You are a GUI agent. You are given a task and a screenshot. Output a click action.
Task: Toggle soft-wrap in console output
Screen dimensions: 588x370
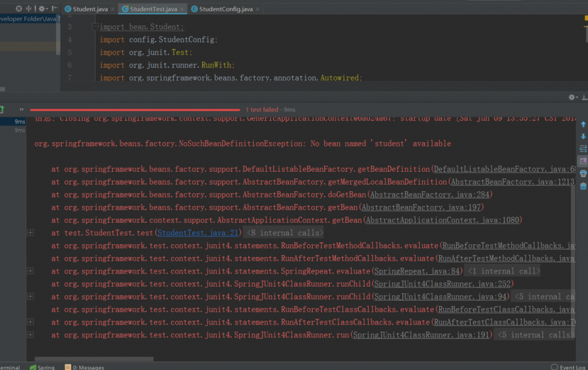[583, 149]
